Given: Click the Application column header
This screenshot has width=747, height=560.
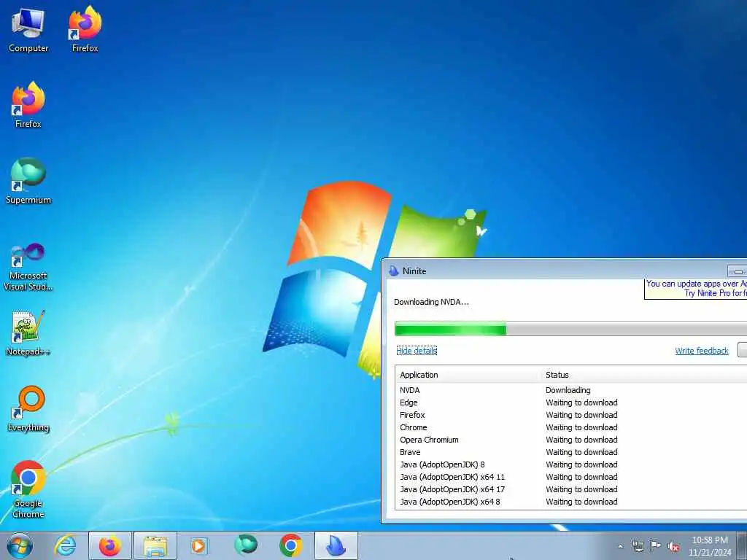Looking at the screenshot, I should [x=468, y=375].
